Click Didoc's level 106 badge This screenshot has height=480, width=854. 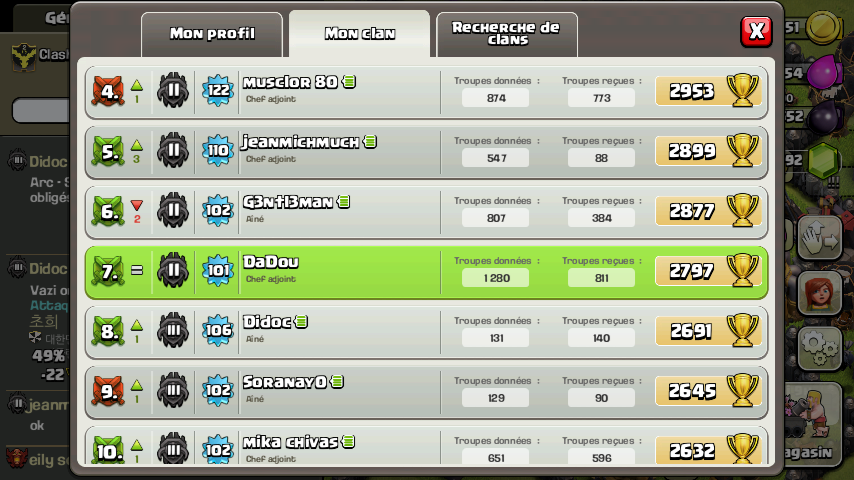218,330
